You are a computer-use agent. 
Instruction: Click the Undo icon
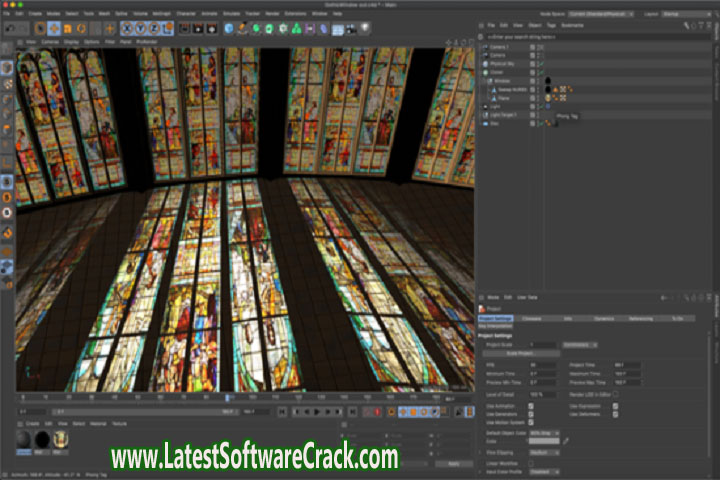(x=10, y=28)
